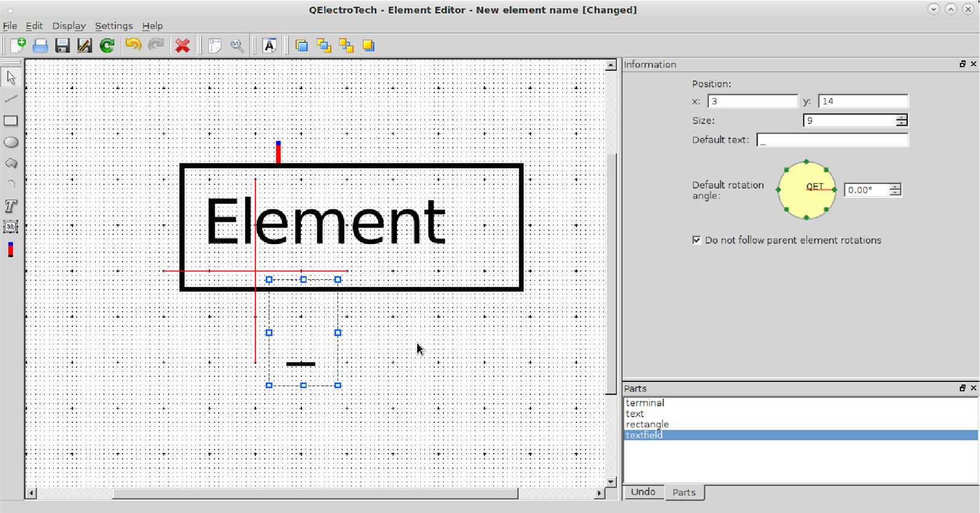The image size is (980, 513).
Task: Delete selected part with red X
Action: coord(183,45)
